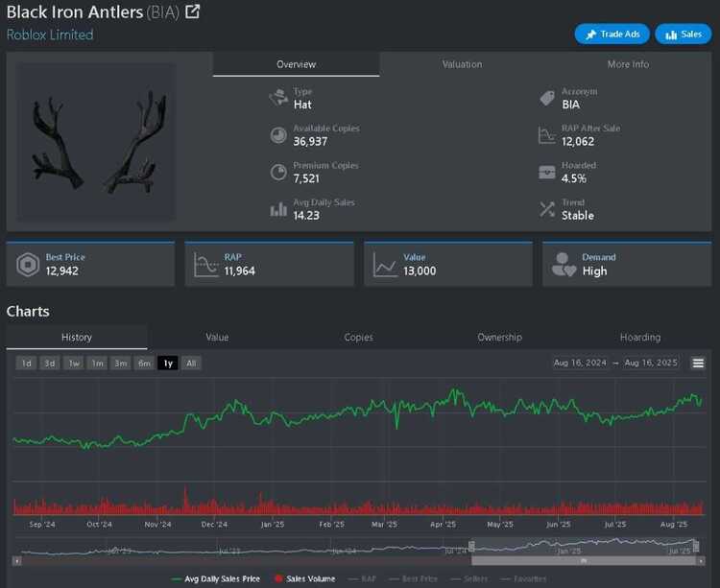Click the Trend value Stable

[x=578, y=216]
